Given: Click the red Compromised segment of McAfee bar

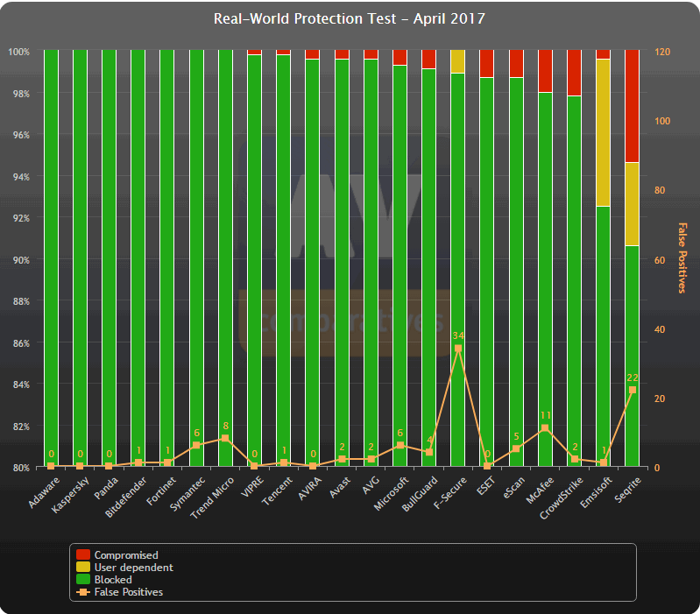Looking at the screenshot, I should (x=545, y=71).
